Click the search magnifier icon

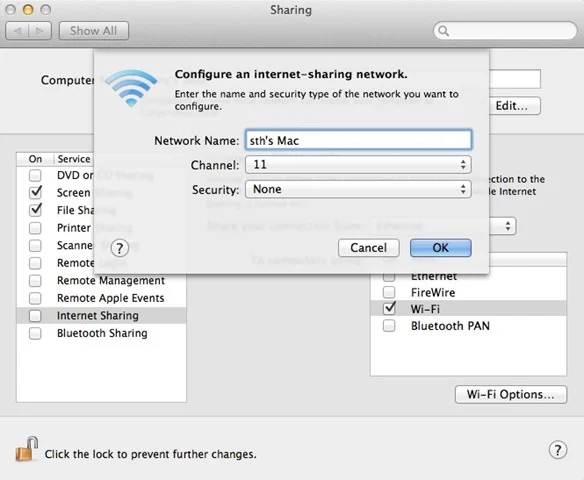443,31
